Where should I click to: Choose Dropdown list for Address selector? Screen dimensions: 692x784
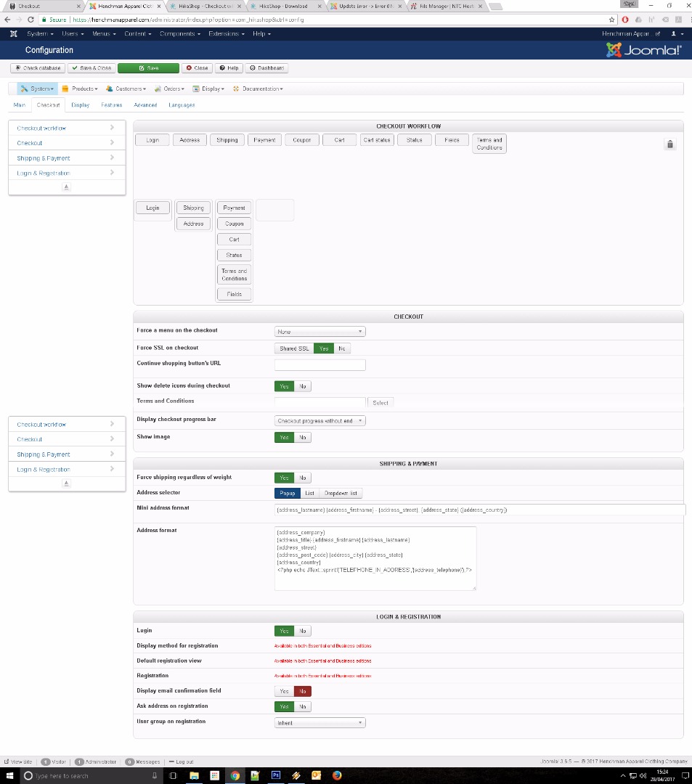point(341,493)
